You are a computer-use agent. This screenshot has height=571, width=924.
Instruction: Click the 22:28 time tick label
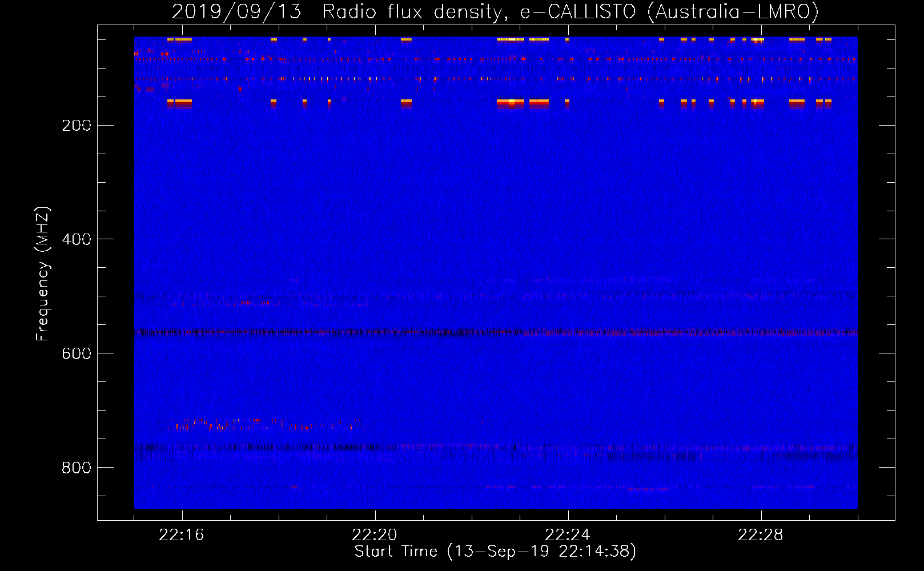click(761, 535)
